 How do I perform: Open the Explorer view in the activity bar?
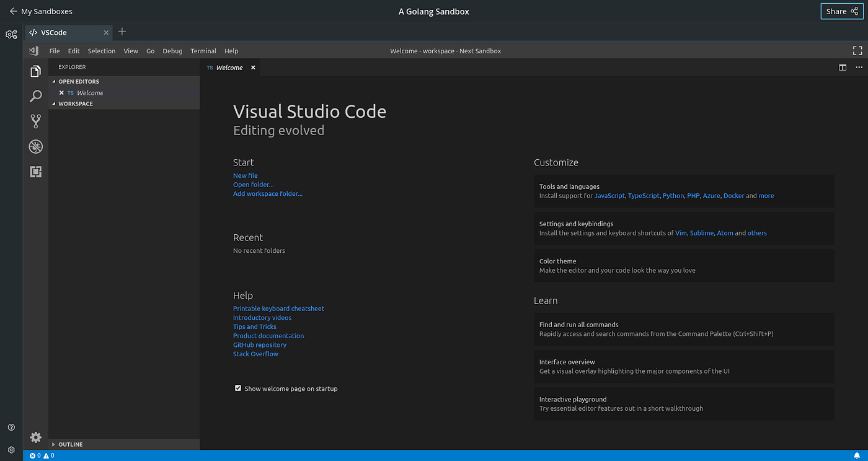tap(35, 71)
